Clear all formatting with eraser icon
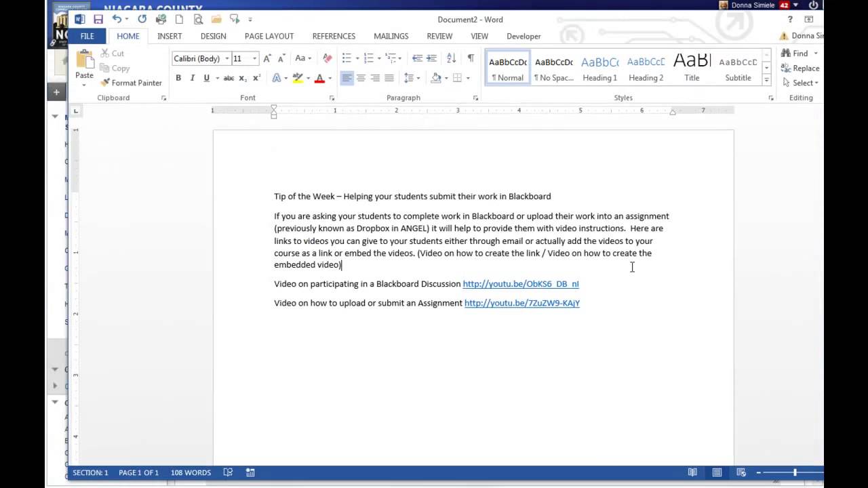This screenshot has width=868, height=488. tap(328, 58)
